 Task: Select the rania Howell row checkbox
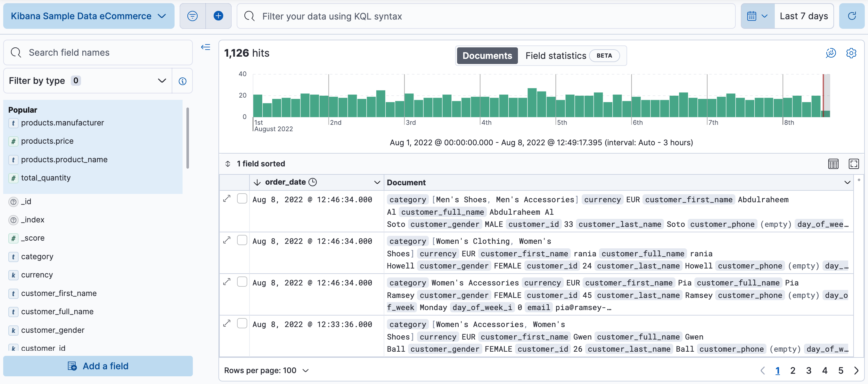[x=242, y=240]
